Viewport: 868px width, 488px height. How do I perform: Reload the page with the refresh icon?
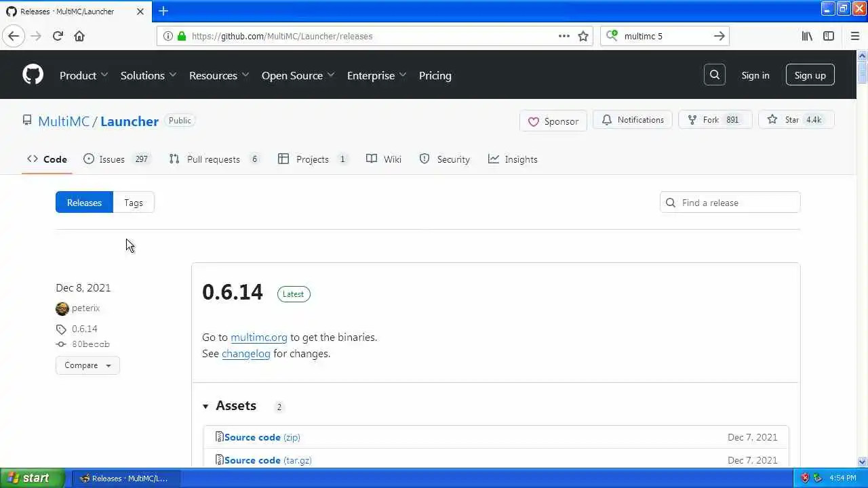[58, 36]
